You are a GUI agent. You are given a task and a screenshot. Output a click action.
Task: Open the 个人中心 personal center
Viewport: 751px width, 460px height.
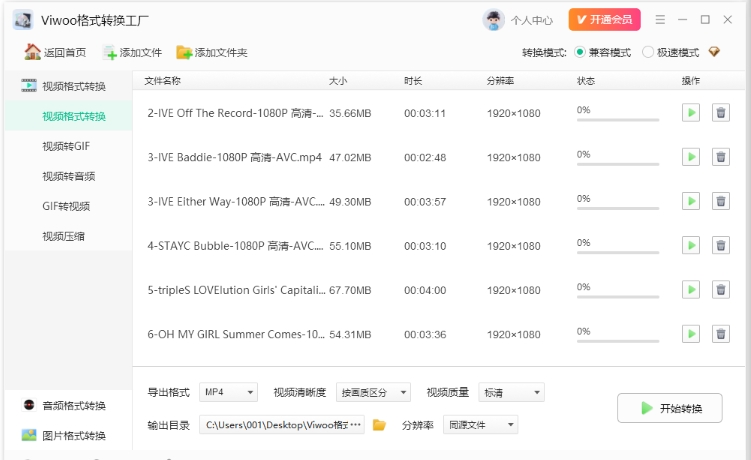pyautogui.click(x=532, y=20)
